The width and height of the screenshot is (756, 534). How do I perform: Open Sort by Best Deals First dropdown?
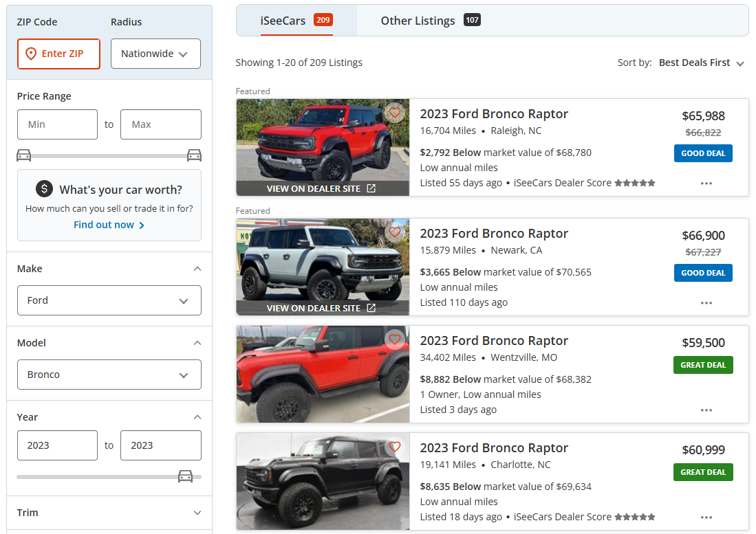pos(702,63)
